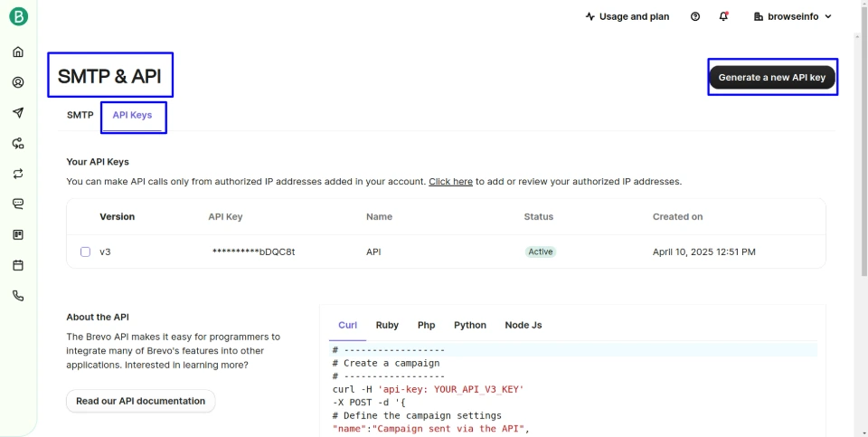Open Phone icon in sidebar

pyautogui.click(x=18, y=296)
